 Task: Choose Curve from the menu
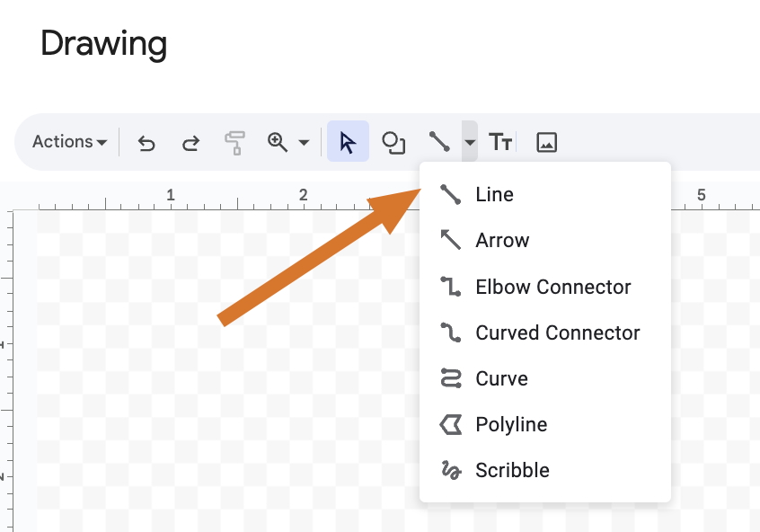[x=544, y=378]
